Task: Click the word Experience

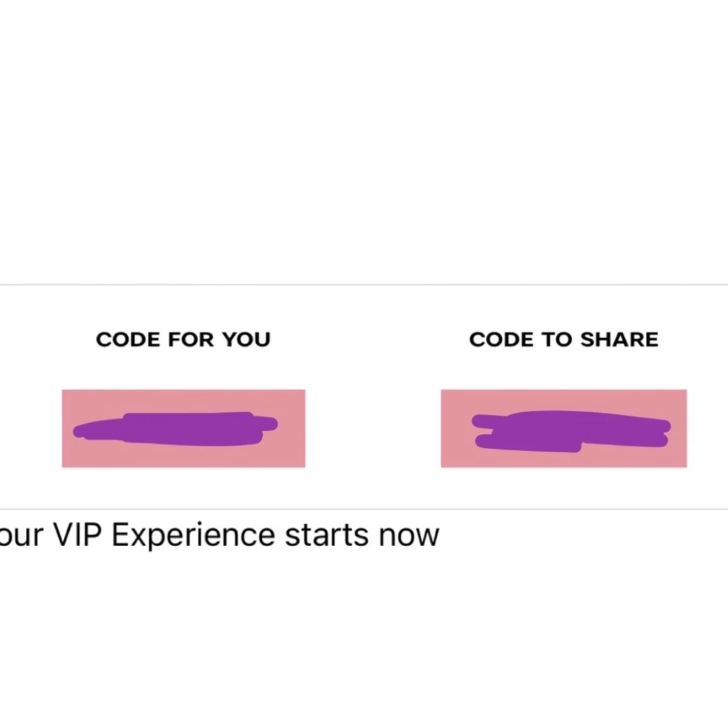Action: [x=193, y=536]
